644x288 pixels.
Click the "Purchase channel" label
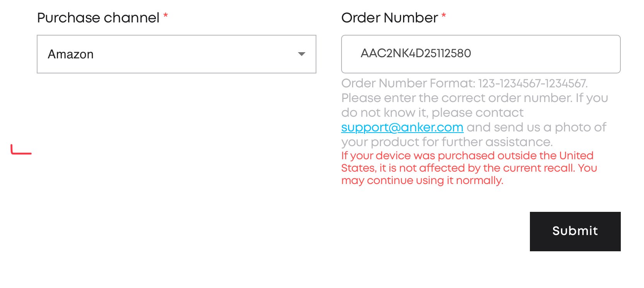pos(98,18)
